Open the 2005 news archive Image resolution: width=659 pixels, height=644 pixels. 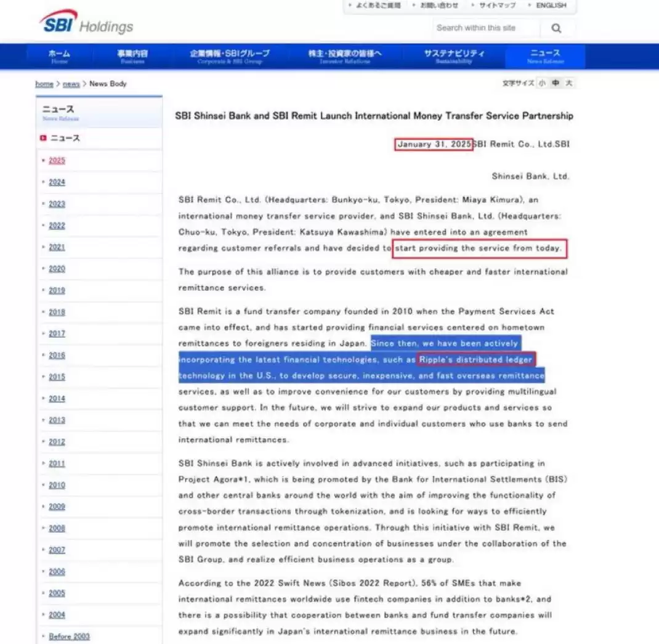[57, 593]
